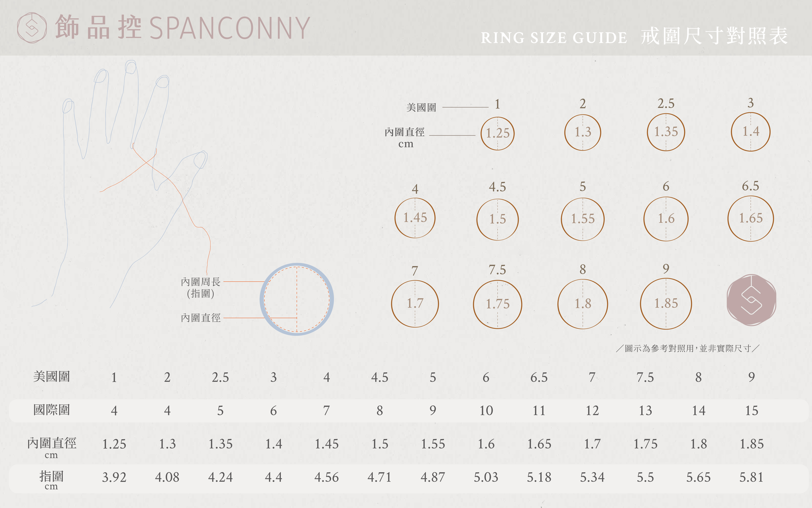Choose the ring circle labeled 1.65
This screenshot has width=812, height=508.
751,219
